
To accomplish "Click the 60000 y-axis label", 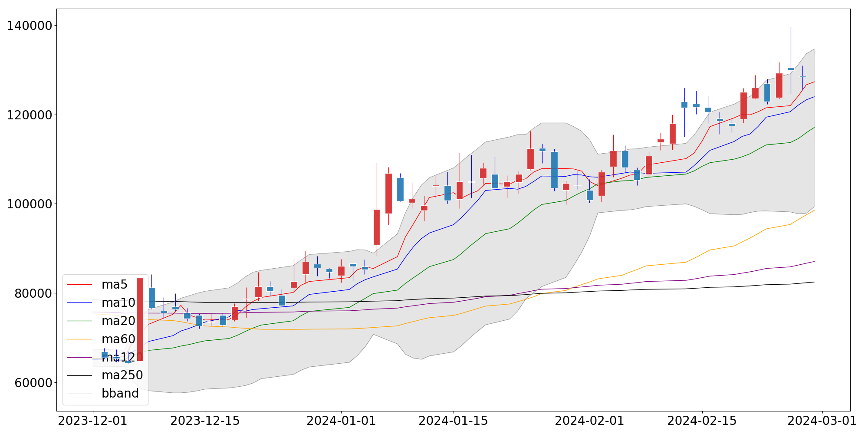I will click(34, 383).
